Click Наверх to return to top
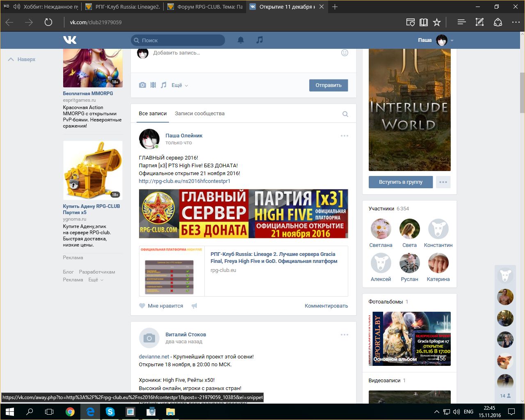525x420 pixels. pyautogui.click(x=22, y=59)
